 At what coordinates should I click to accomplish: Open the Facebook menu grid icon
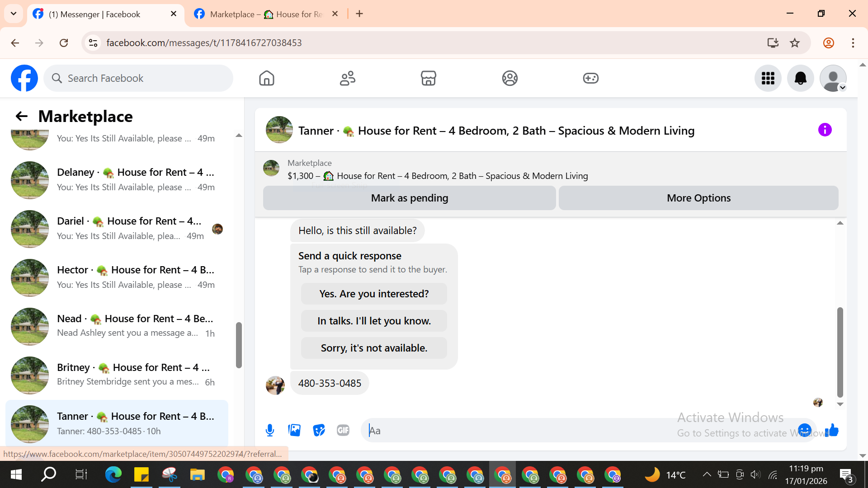coord(768,78)
